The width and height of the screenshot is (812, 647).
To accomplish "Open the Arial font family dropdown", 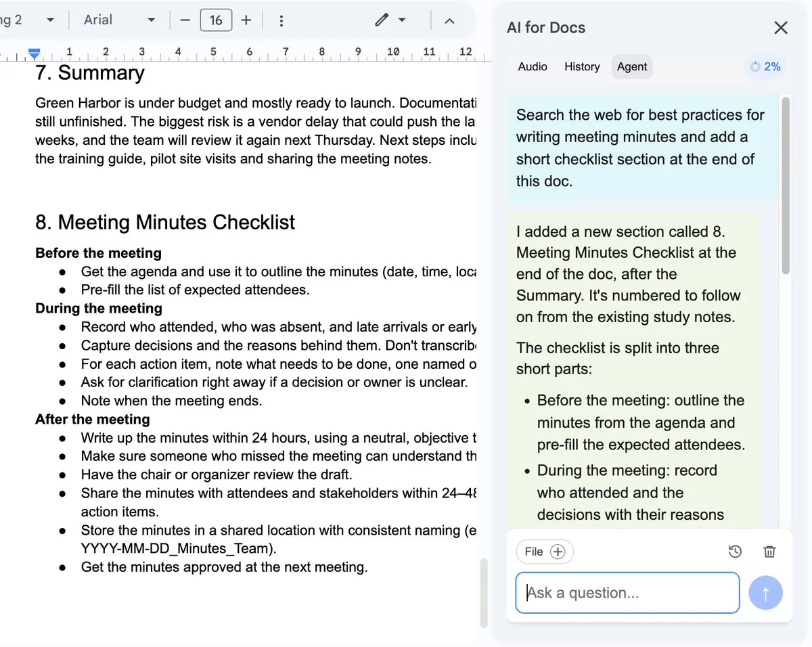I will click(x=119, y=20).
